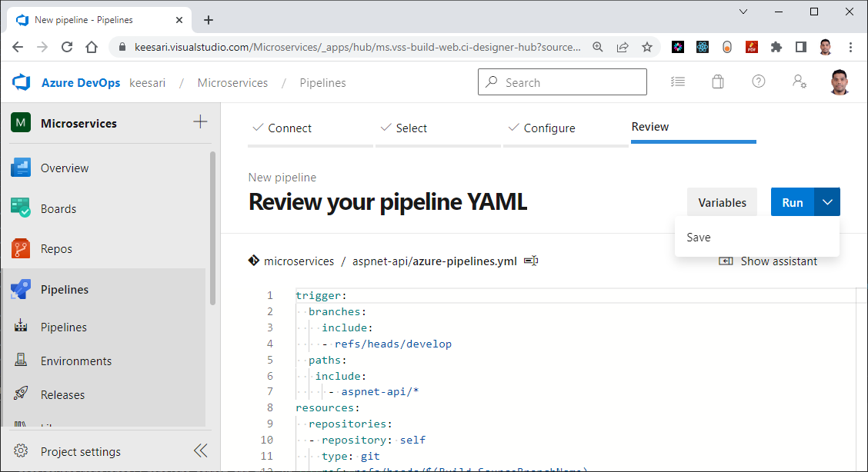This screenshot has width=868, height=472.
Task: Switch to the New pipeline browser tab
Action: [x=99, y=20]
